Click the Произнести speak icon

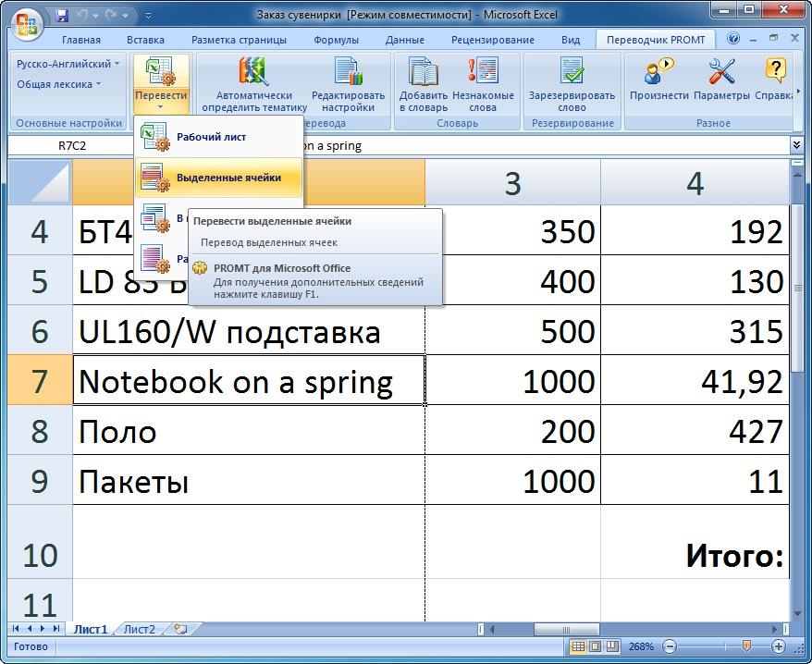coord(658,71)
